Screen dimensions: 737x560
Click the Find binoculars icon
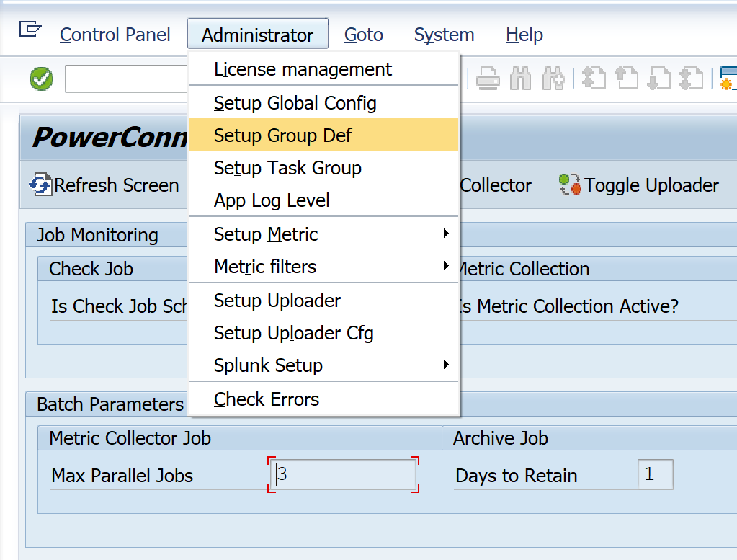(520, 79)
